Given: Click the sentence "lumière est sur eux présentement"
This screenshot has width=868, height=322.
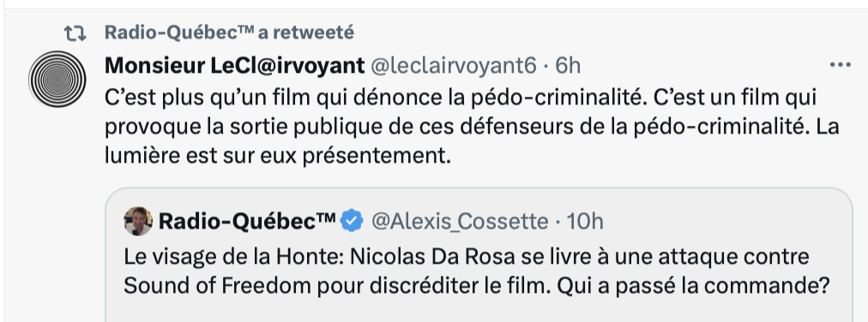Looking at the screenshot, I should tap(278, 156).
